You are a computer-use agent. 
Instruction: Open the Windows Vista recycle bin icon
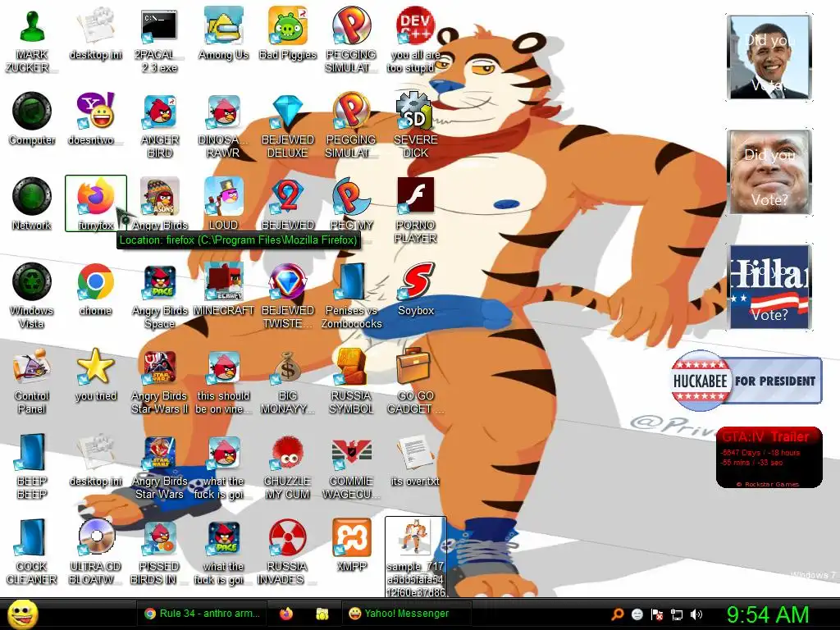pos(32,282)
